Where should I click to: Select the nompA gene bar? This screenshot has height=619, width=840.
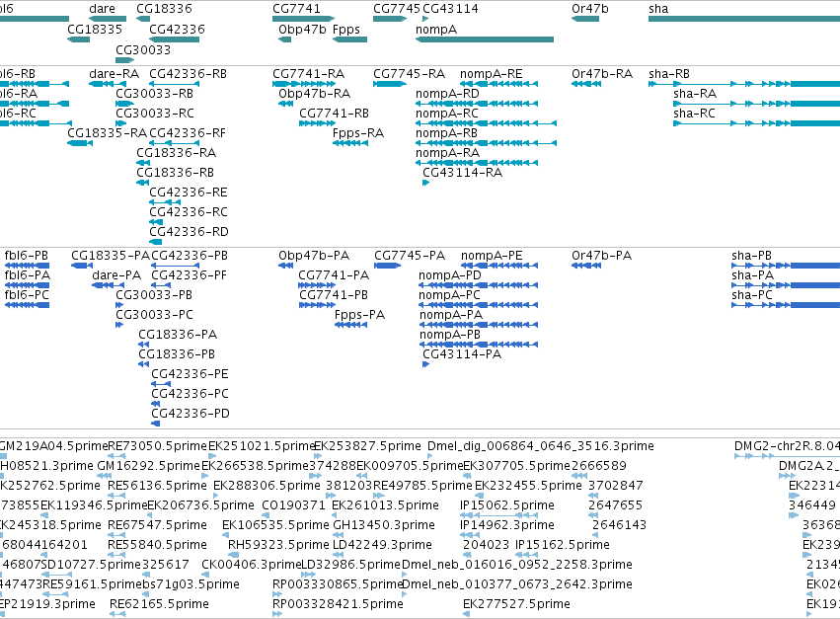[485, 39]
